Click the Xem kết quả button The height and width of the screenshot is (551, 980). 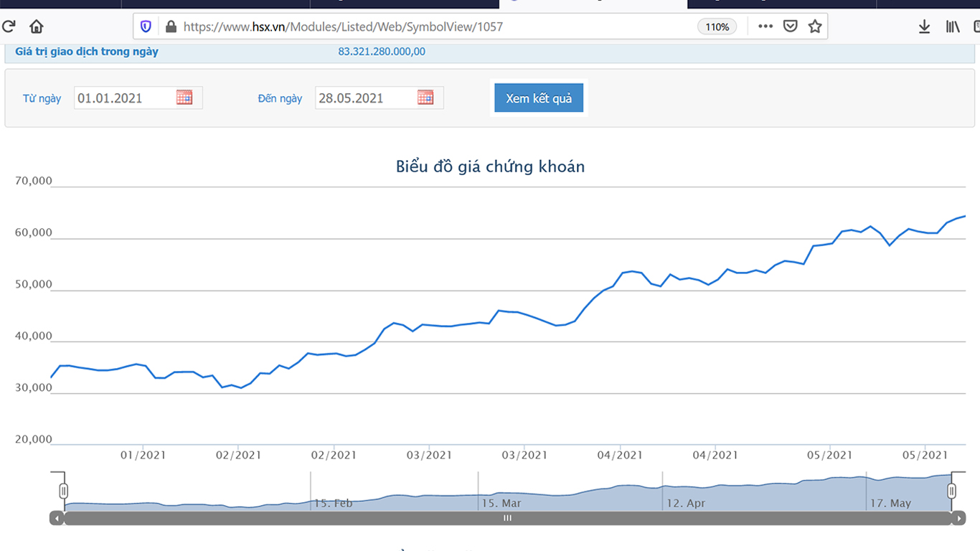(x=539, y=98)
